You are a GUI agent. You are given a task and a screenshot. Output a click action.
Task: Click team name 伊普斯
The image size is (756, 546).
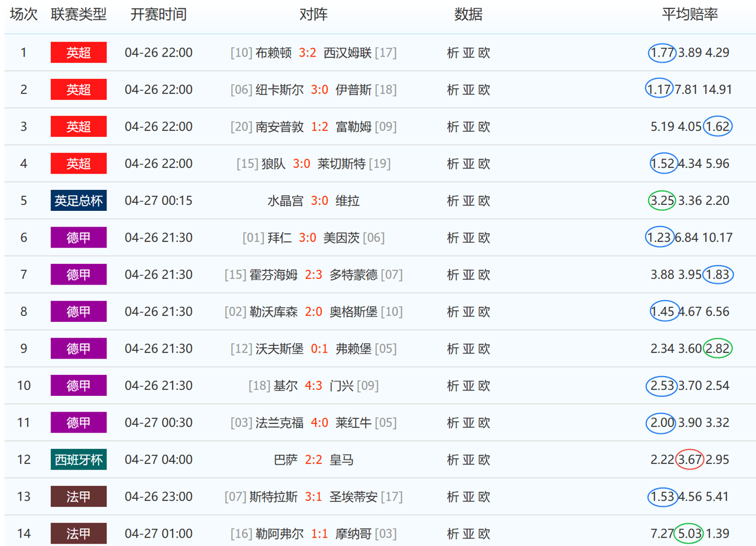coord(354,90)
